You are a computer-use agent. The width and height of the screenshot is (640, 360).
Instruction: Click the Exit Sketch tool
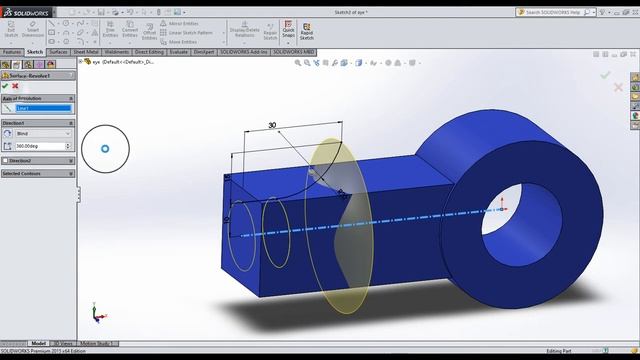click(11, 29)
